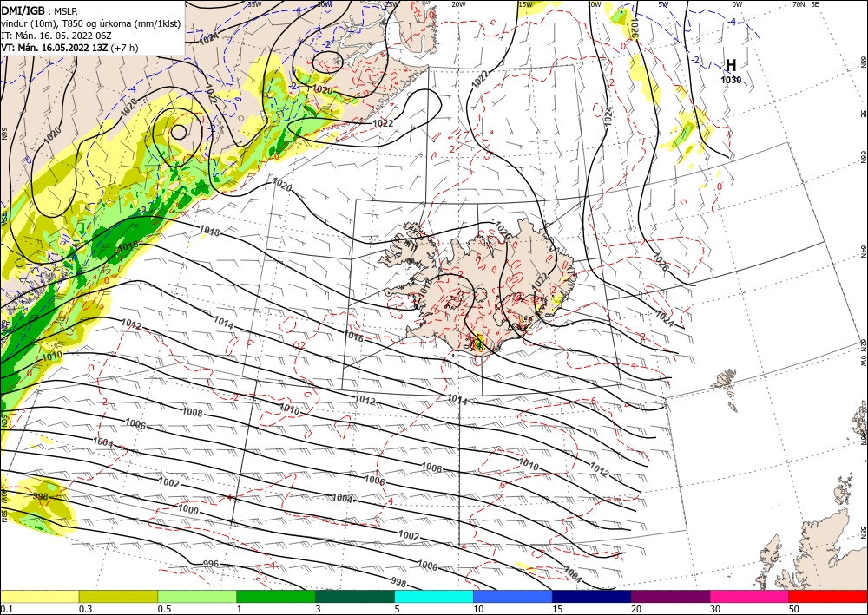Pick the cyan 5 mm legend swatch
Image resolution: width=868 pixels, height=615 pixels.
(434, 596)
